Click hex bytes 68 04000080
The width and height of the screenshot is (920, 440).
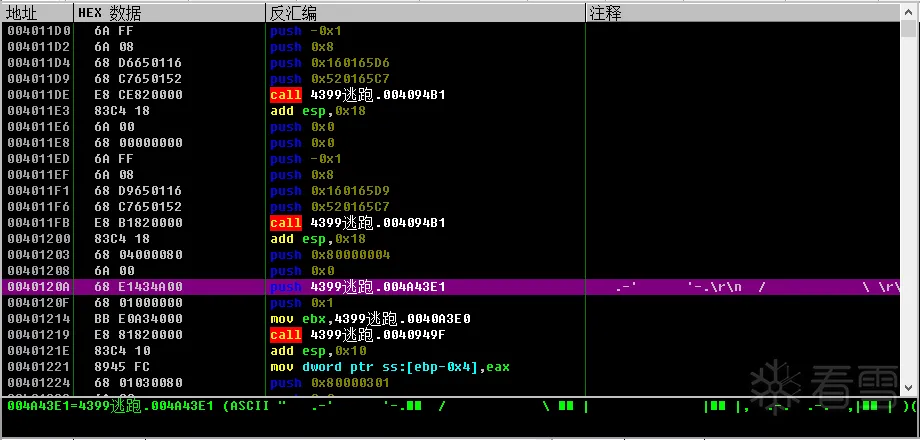(x=138, y=255)
